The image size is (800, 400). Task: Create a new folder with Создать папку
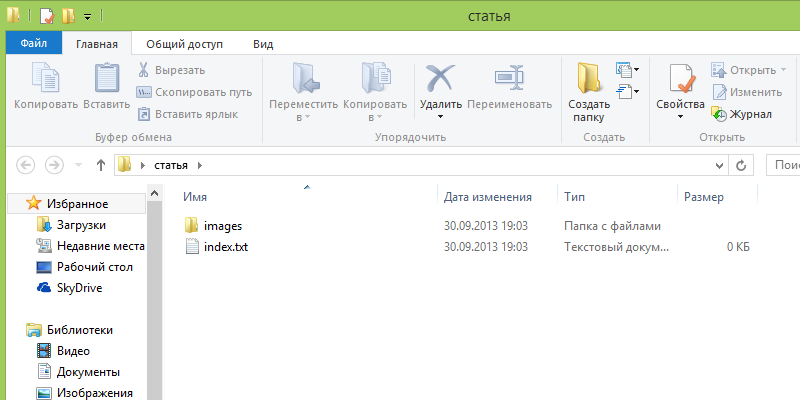click(x=589, y=88)
